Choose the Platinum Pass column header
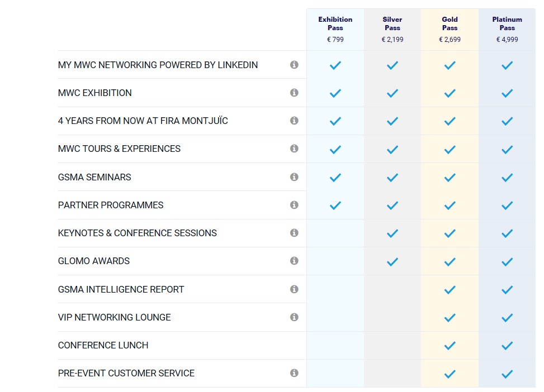544x392 pixels. (507, 29)
